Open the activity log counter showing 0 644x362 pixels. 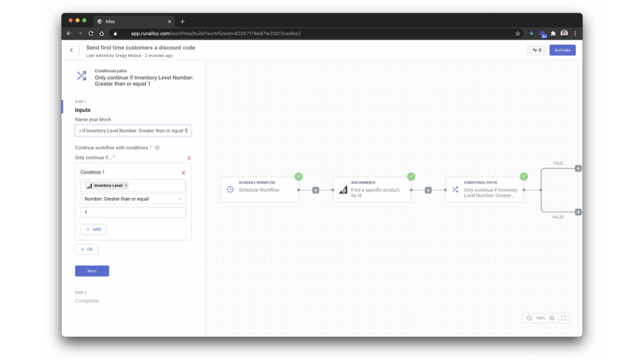[x=536, y=50]
